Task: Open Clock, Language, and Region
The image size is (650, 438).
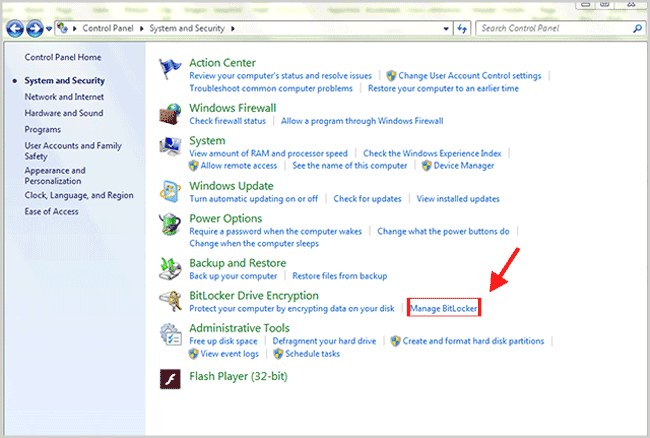Action: pyautogui.click(x=79, y=195)
